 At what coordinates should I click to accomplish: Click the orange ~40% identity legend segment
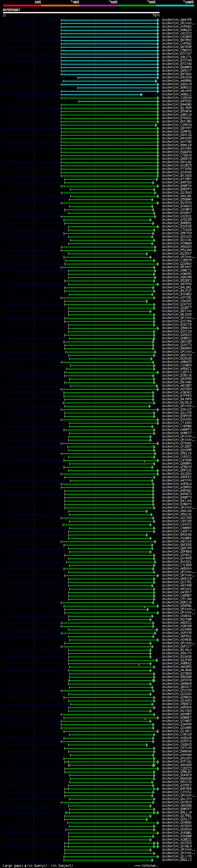click(x=60, y=6)
